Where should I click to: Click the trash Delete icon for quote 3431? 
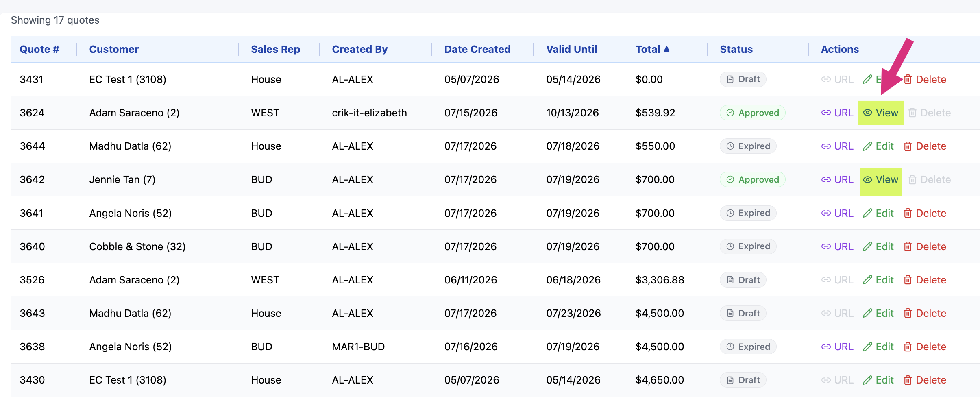(925, 79)
